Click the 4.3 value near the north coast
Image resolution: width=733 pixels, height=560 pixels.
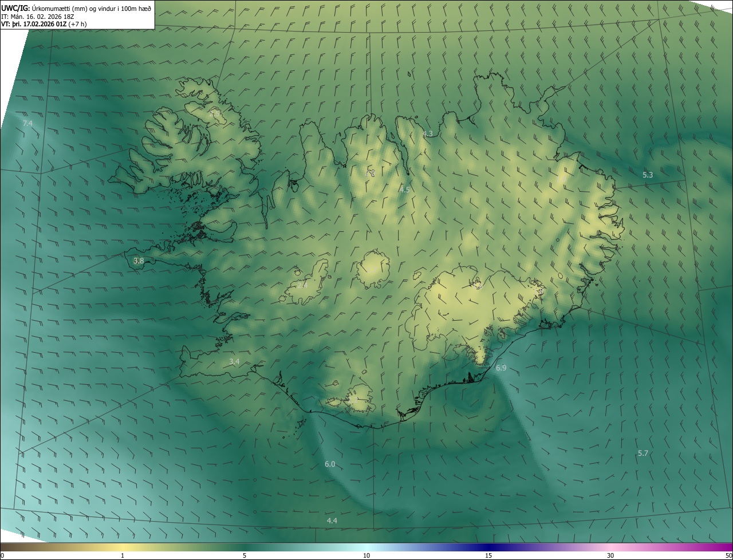(427, 134)
